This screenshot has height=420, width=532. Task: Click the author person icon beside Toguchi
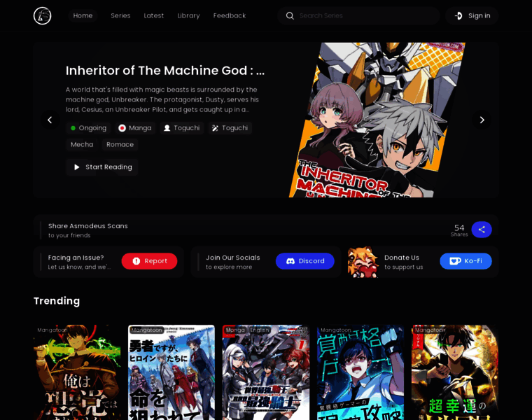167,128
